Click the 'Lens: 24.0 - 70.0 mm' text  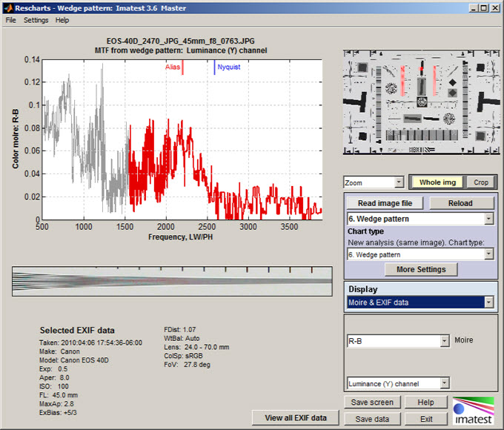[x=196, y=347]
